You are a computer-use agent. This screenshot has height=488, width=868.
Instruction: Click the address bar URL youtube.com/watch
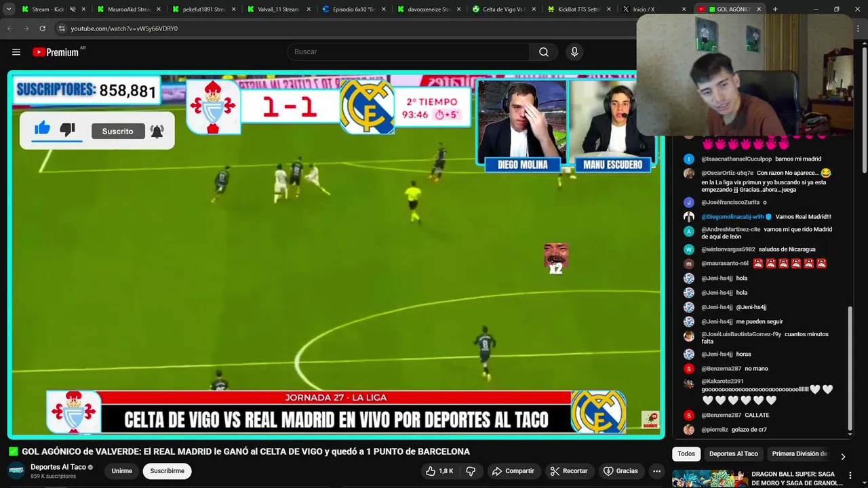coord(124,28)
